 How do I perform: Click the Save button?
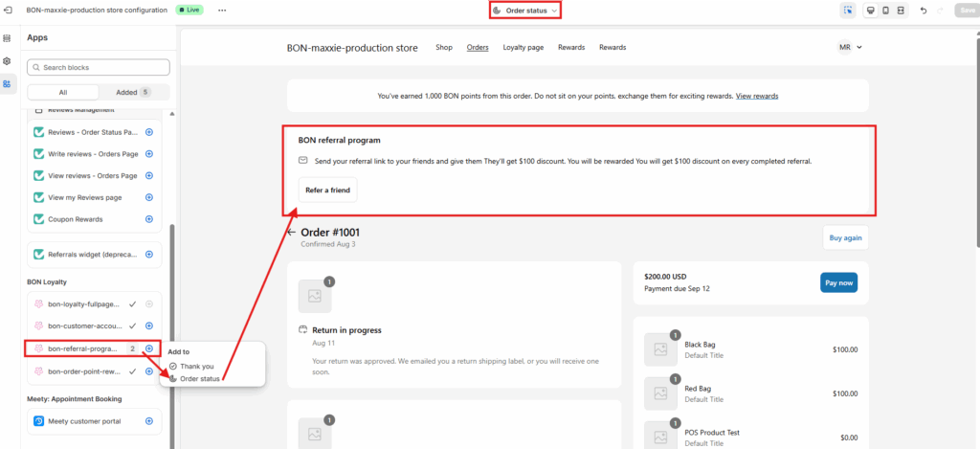pyautogui.click(x=966, y=11)
